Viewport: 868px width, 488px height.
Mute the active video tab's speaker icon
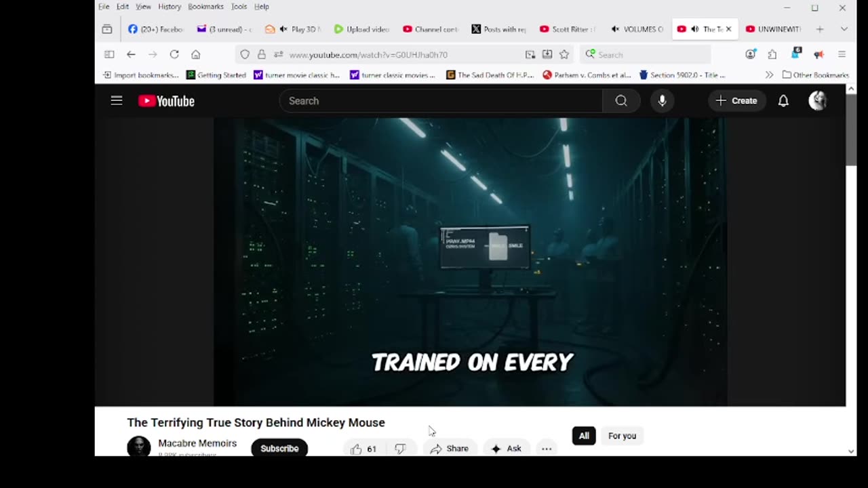tap(694, 29)
